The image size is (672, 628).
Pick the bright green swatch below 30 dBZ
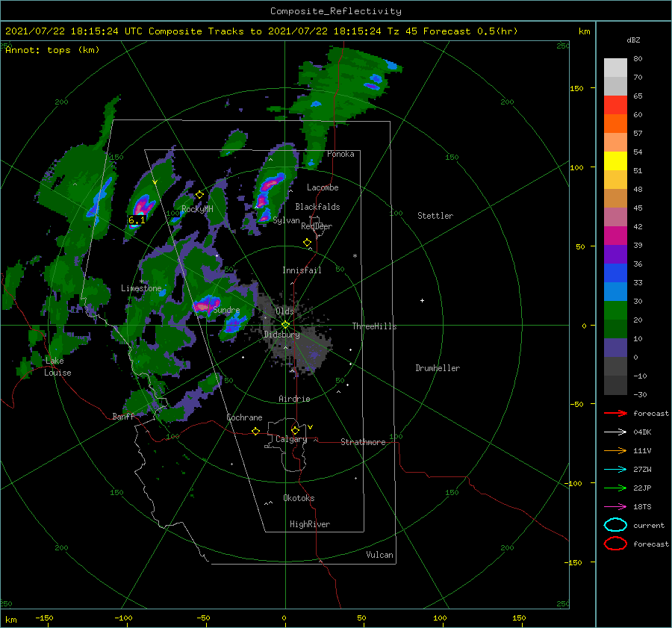pyautogui.click(x=615, y=311)
